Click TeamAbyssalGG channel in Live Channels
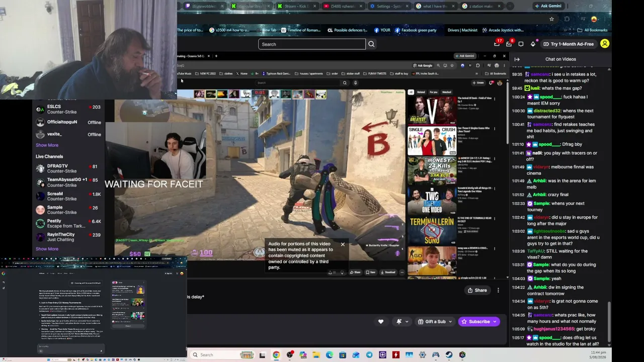Viewport: 644px width, 362px height. (68, 183)
